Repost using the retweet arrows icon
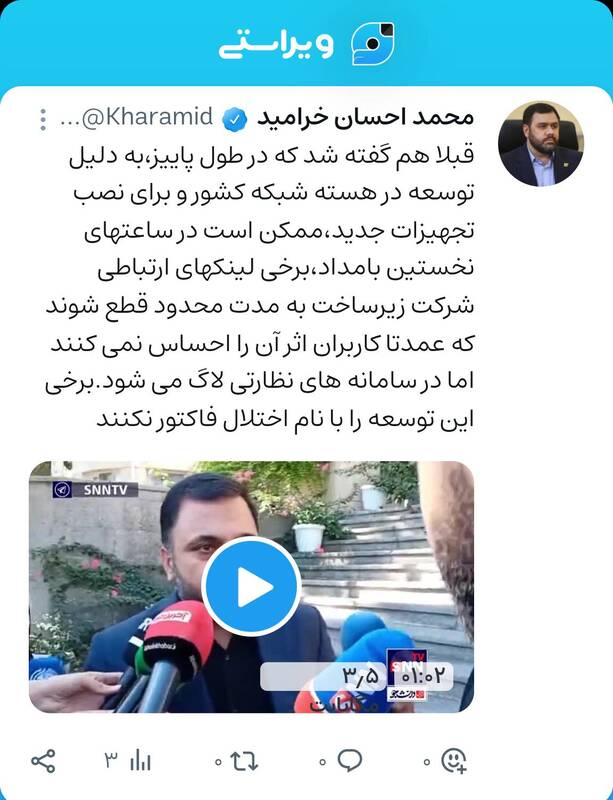Viewport: 613px width, 800px height. [244, 761]
